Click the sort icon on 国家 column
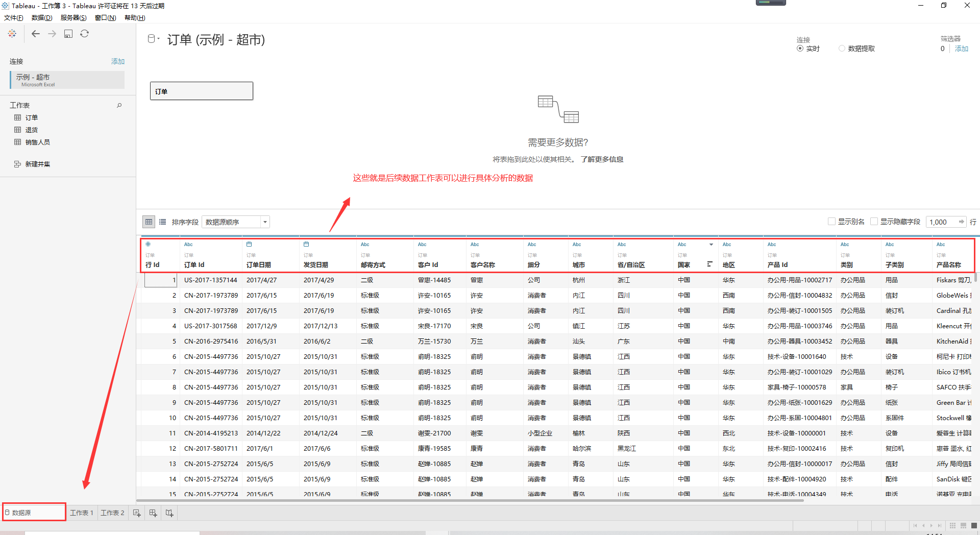The image size is (980, 535). click(709, 264)
